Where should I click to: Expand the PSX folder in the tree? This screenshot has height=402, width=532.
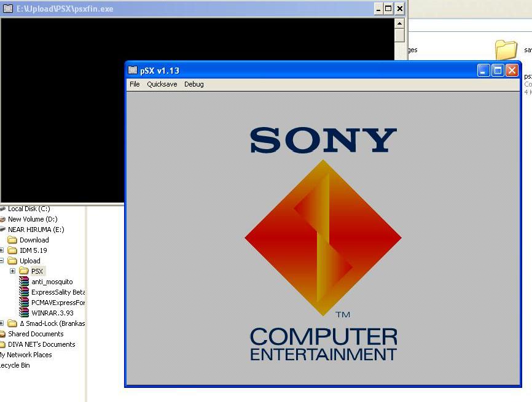click(x=12, y=271)
